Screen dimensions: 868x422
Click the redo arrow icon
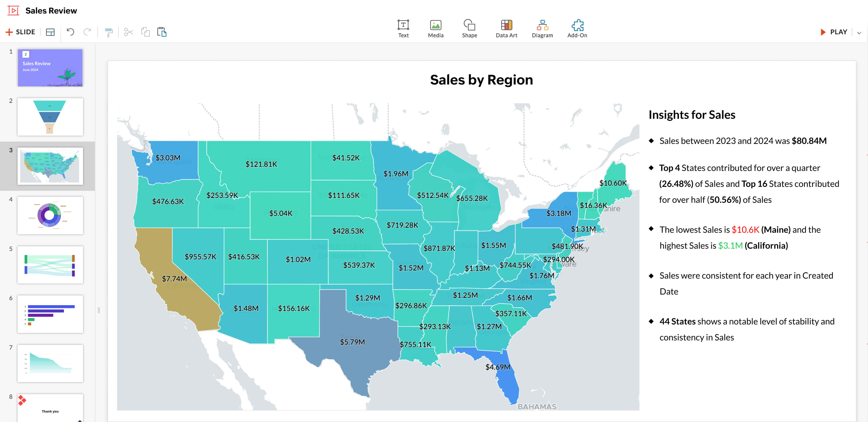coord(87,32)
